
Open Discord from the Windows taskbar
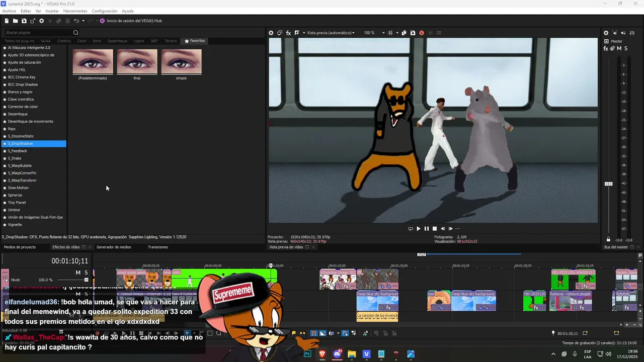pos(337,354)
